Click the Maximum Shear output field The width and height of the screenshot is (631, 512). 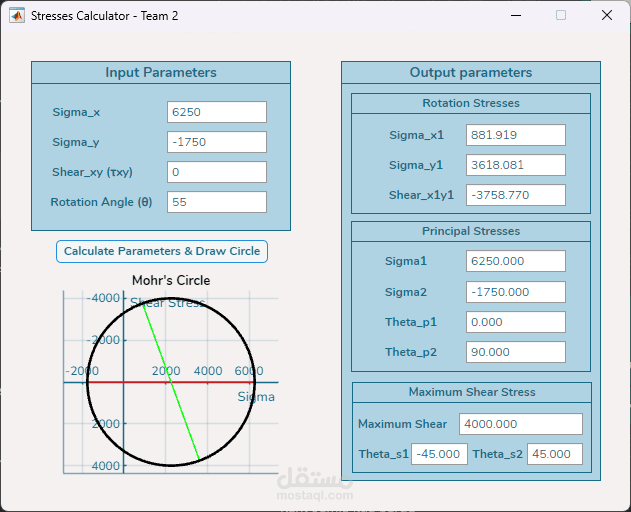tap(521, 424)
